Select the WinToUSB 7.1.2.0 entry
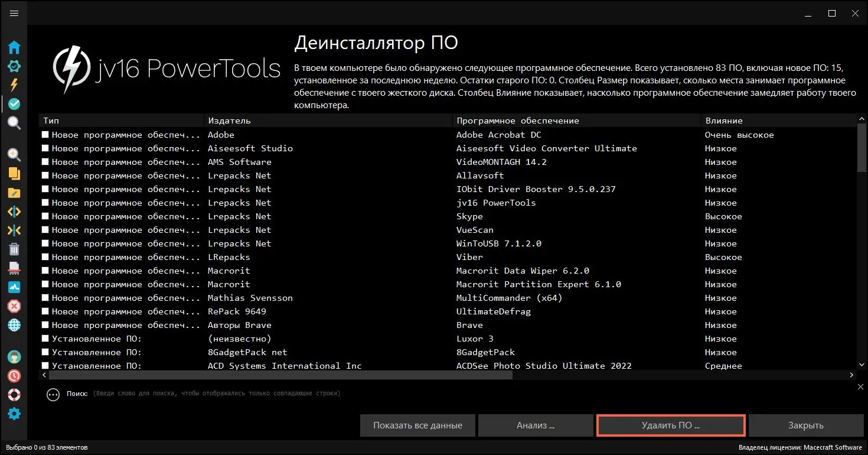Viewport: 868px width, 455px height. pos(499,243)
